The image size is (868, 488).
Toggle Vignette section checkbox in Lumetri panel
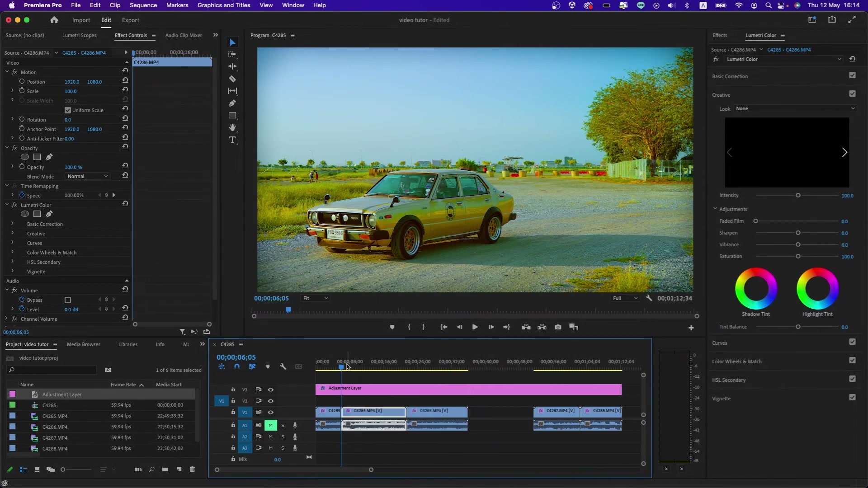tap(852, 398)
